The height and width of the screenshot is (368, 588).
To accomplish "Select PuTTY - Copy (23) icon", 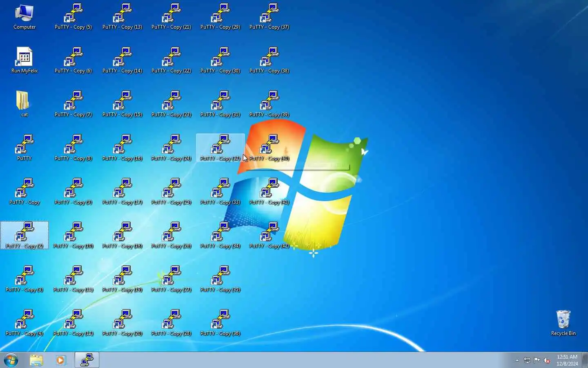I will (171, 104).
